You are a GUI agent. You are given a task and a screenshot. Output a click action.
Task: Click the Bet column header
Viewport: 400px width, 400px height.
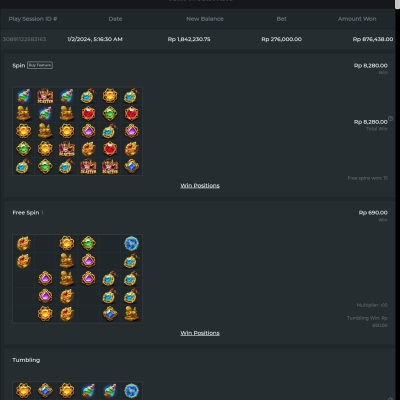[282, 19]
